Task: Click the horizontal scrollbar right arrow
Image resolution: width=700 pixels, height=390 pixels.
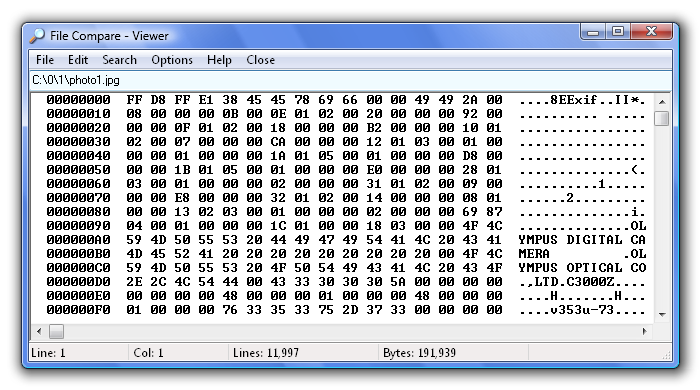Action: (644, 331)
